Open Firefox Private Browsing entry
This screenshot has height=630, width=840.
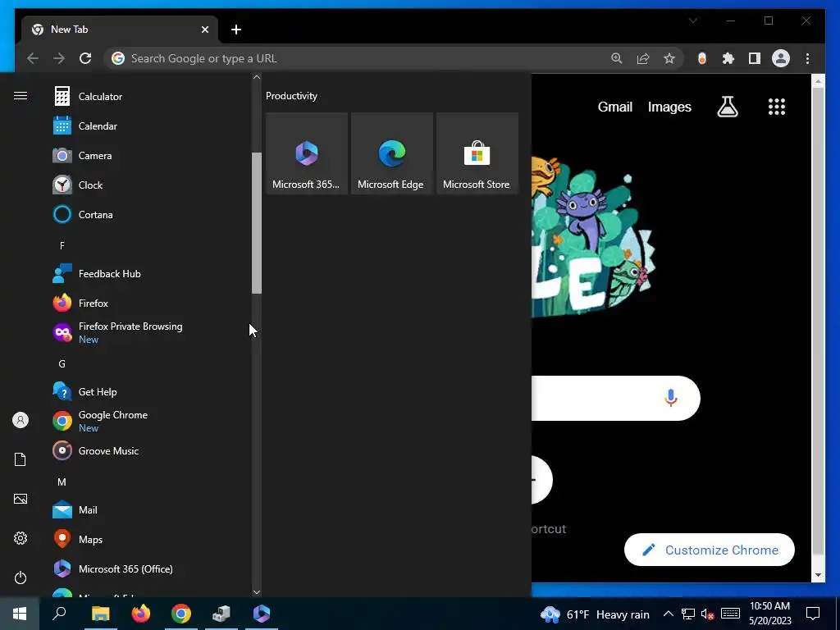coord(150,333)
